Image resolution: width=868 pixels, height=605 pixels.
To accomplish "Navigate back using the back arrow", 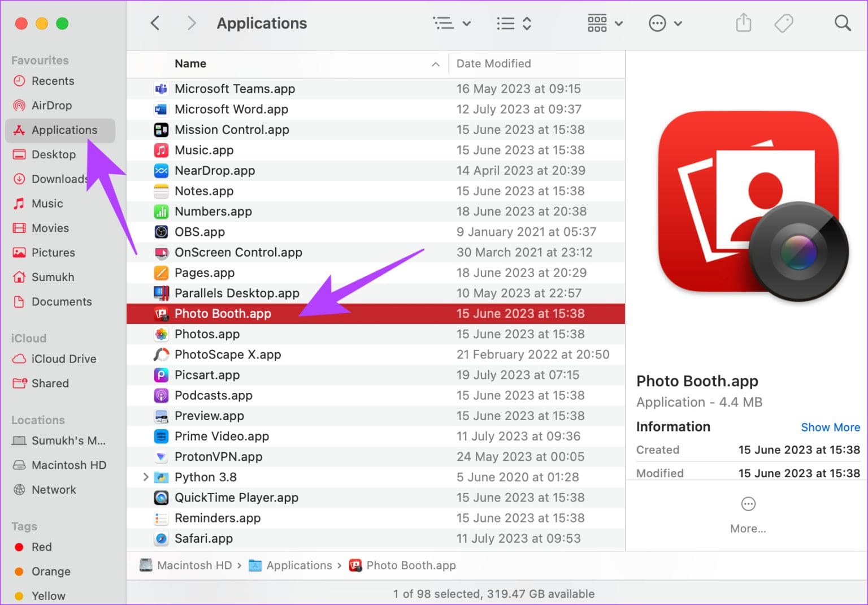I will pyautogui.click(x=155, y=23).
